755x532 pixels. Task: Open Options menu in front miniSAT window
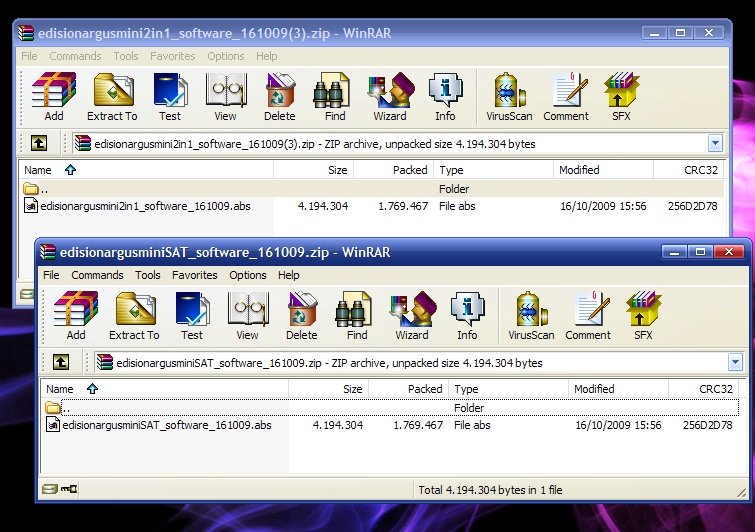248,275
